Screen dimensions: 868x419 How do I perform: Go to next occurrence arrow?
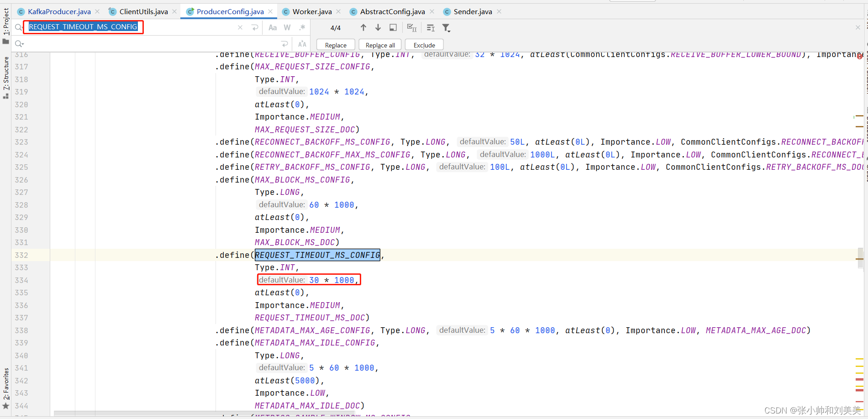click(x=378, y=27)
